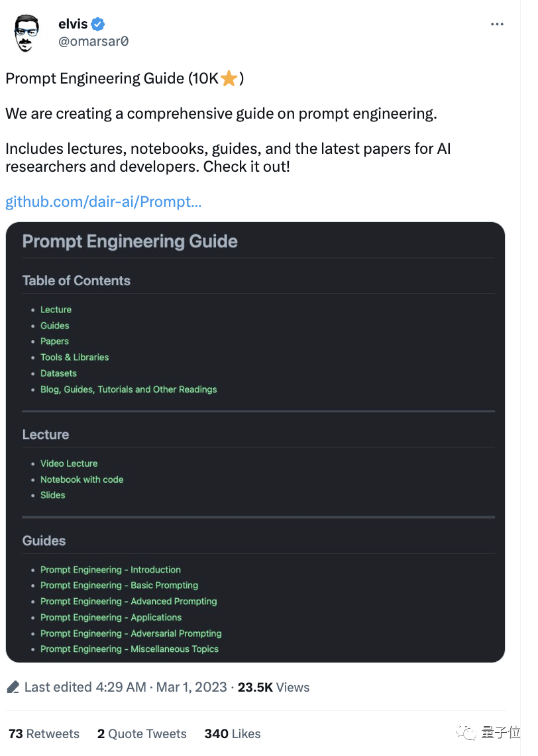
Task: Click the elvis display name
Action: coord(73,24)
